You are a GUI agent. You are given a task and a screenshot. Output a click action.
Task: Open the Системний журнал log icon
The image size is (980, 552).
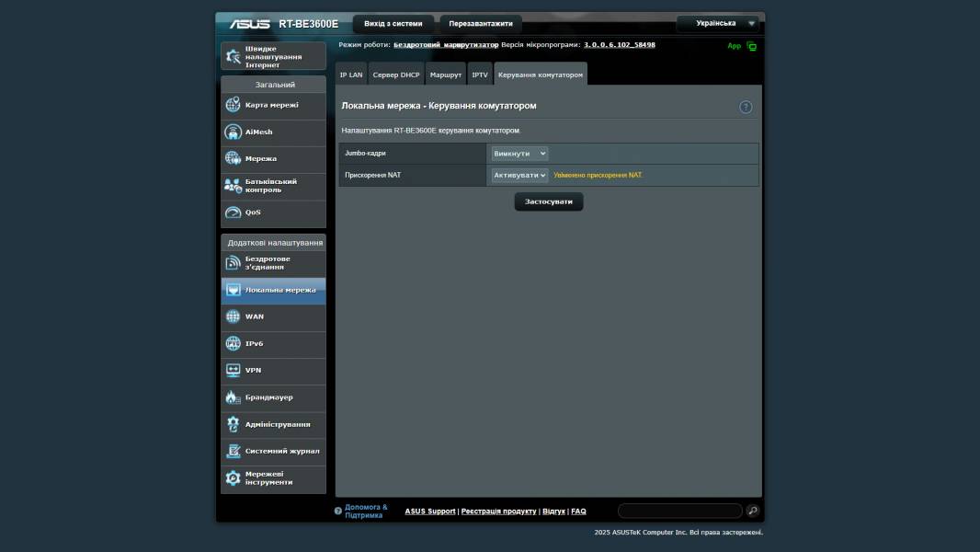click(234, 451)
